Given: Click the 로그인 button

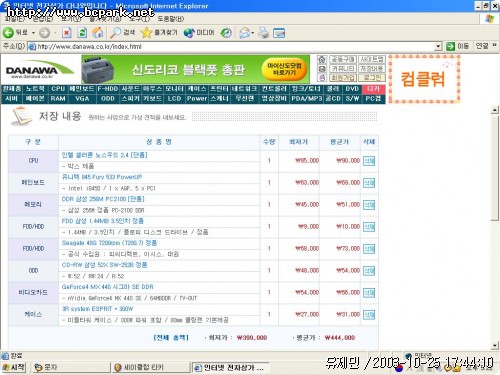Looking at the screenshot, I should (x=372, y=78).
